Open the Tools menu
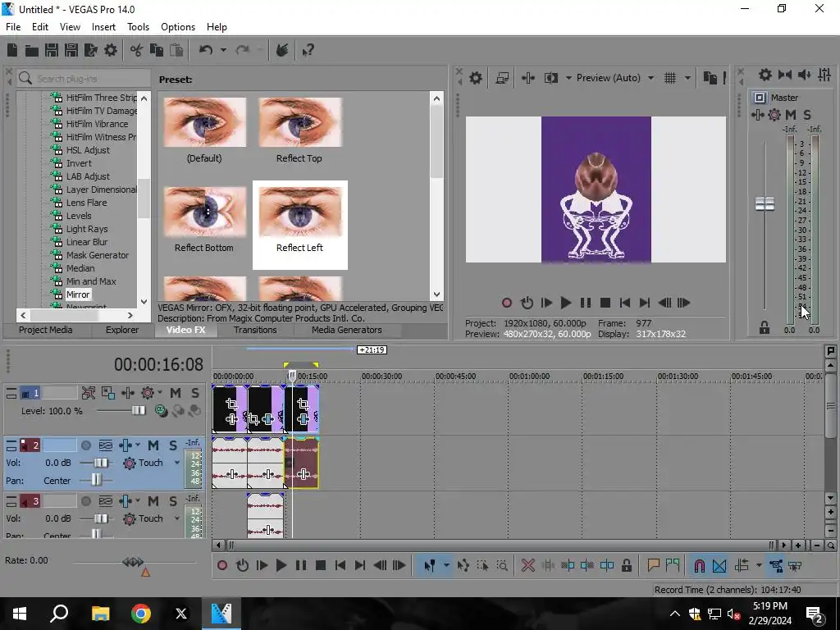This screenshot has width=840, height=630. (x=138, y=27)
